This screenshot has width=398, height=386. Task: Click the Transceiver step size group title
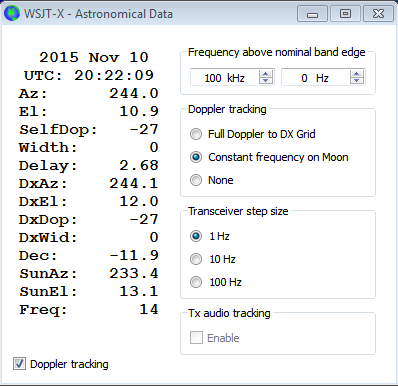click(x=238, y=211)
